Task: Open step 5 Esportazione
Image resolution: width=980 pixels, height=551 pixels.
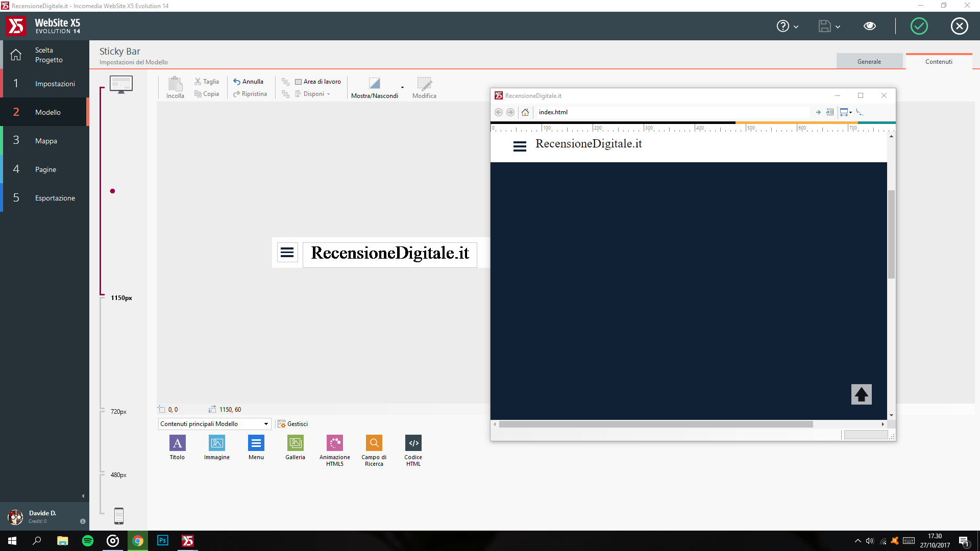Action: 44,197
